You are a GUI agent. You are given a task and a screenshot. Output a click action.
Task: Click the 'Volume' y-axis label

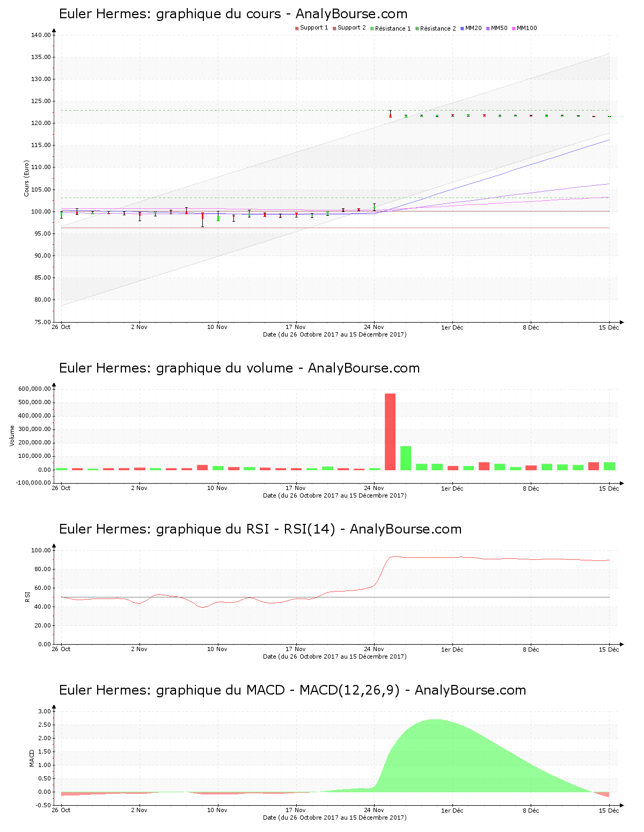[12, 435]
